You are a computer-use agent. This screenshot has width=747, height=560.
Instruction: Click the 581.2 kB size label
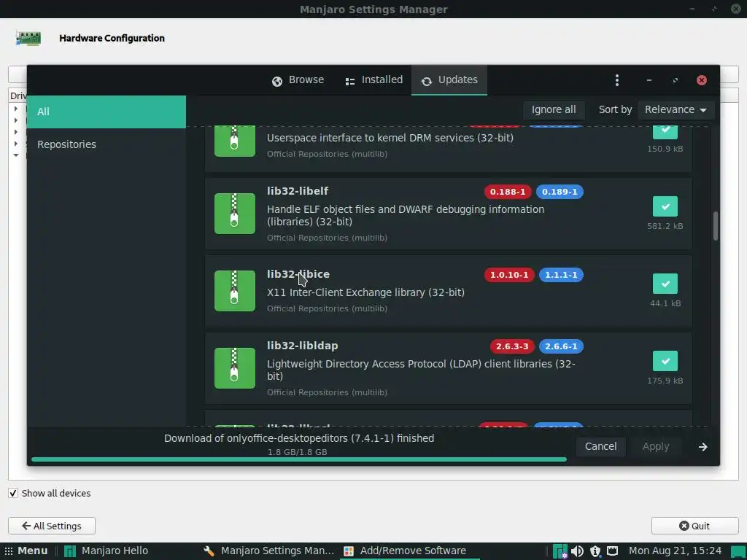(x=665, y=226)
